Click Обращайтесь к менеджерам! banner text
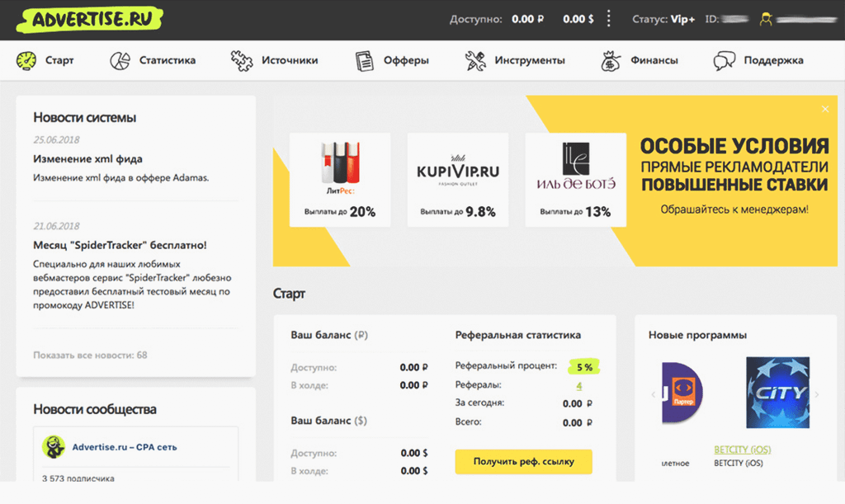 click(734, 210)
